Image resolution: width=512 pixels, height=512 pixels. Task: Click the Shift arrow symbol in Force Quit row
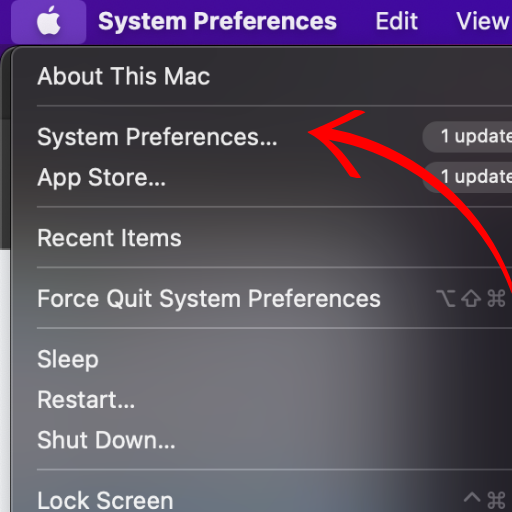coord(471,298)
